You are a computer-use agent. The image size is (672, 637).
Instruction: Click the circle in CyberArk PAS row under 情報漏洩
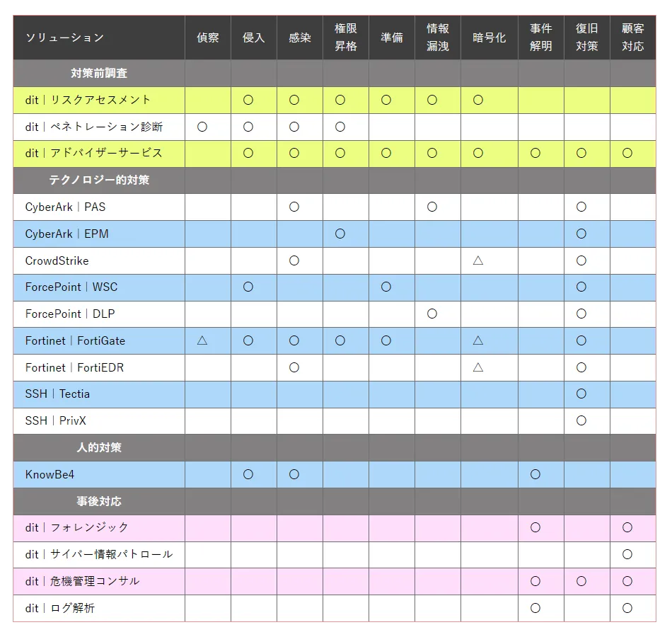point(432,207)
